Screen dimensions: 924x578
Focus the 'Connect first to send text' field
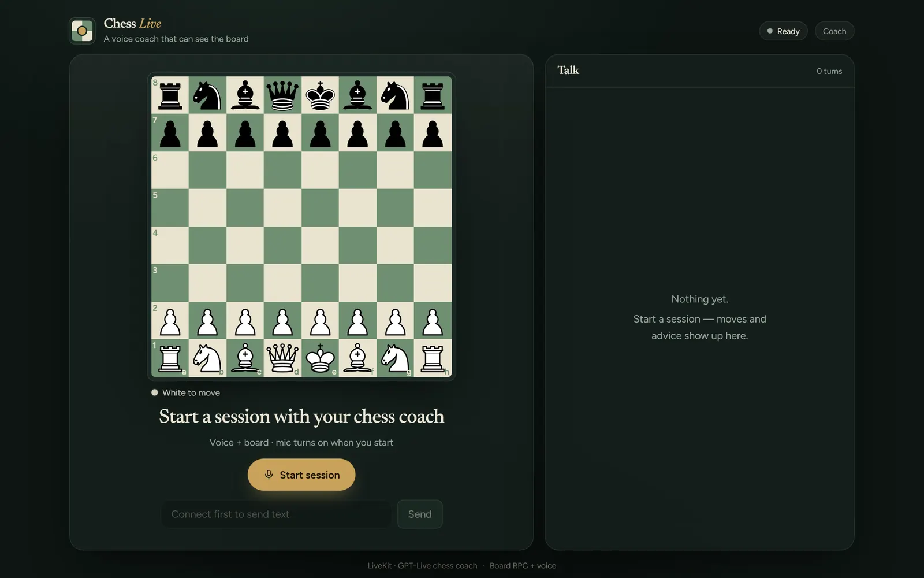pyautogui.click(x=276, y=514)
